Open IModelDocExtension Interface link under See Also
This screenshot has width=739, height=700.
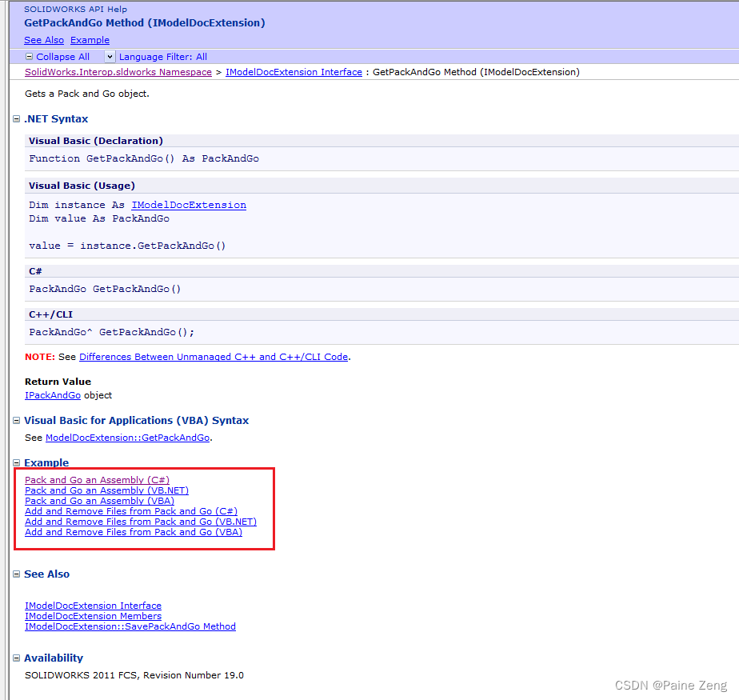pyautogui.click(x=93, y=606)
